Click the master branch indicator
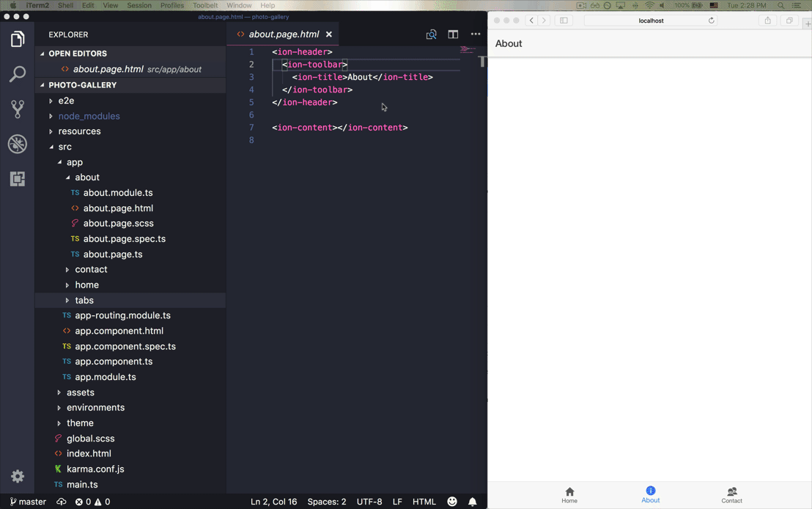Screen dimensions: 812x509 (x=28, y=502)
